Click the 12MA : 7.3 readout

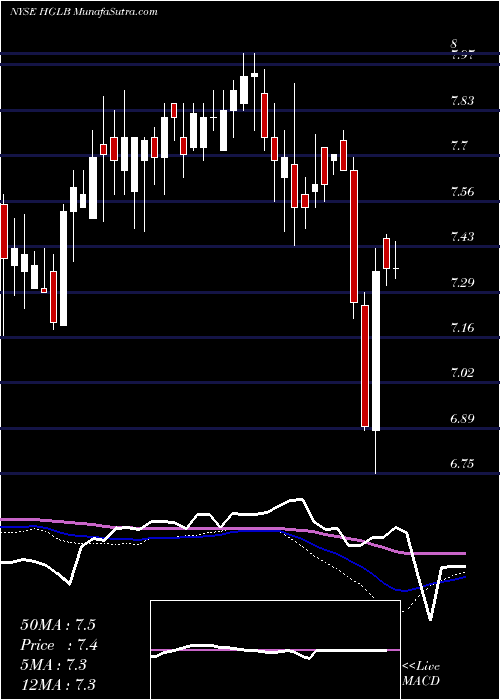click(58, 685)
